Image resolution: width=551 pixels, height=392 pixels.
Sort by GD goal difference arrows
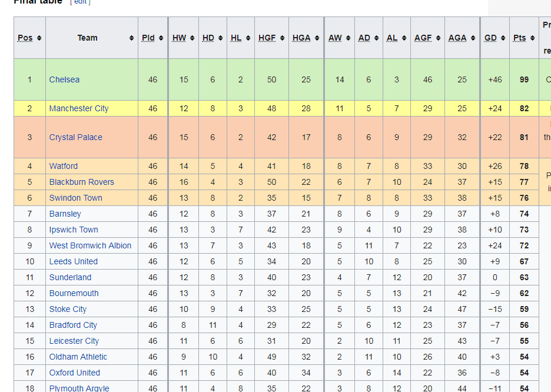tap(503, 38)
